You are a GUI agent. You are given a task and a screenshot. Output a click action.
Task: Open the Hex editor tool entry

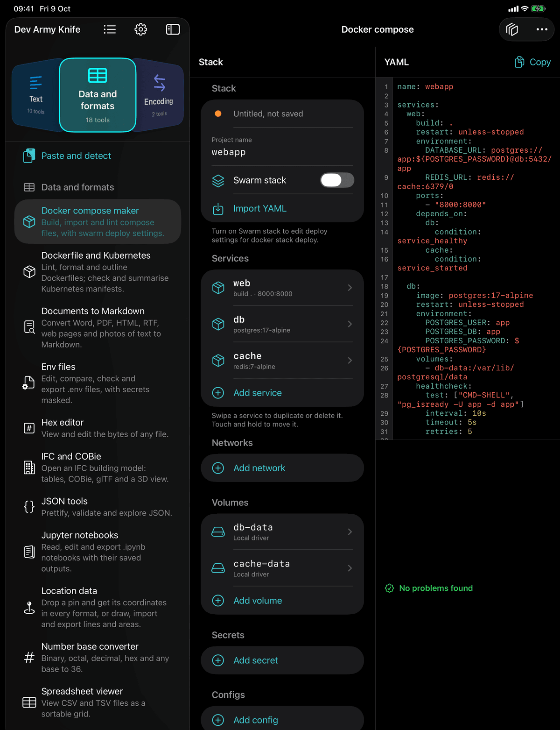point(98,428)
